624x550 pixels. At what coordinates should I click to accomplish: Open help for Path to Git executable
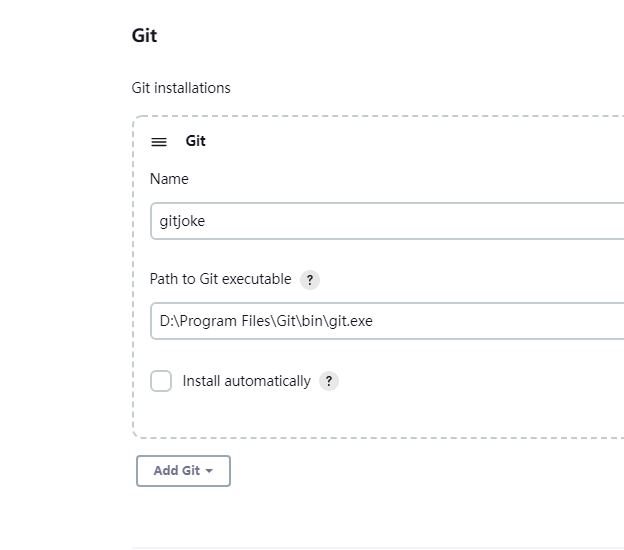(x=310, y=280)
